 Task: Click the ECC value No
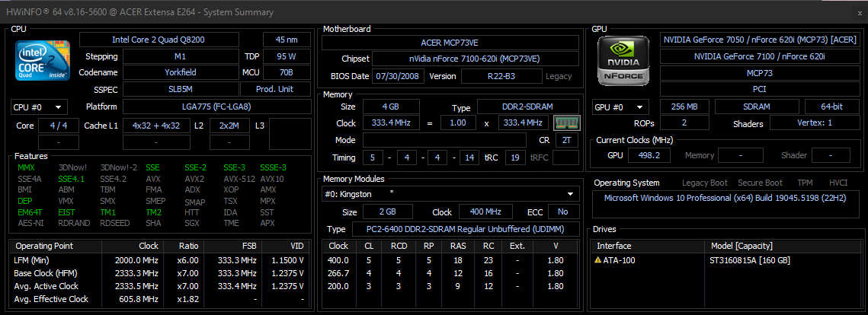point(563,212)
